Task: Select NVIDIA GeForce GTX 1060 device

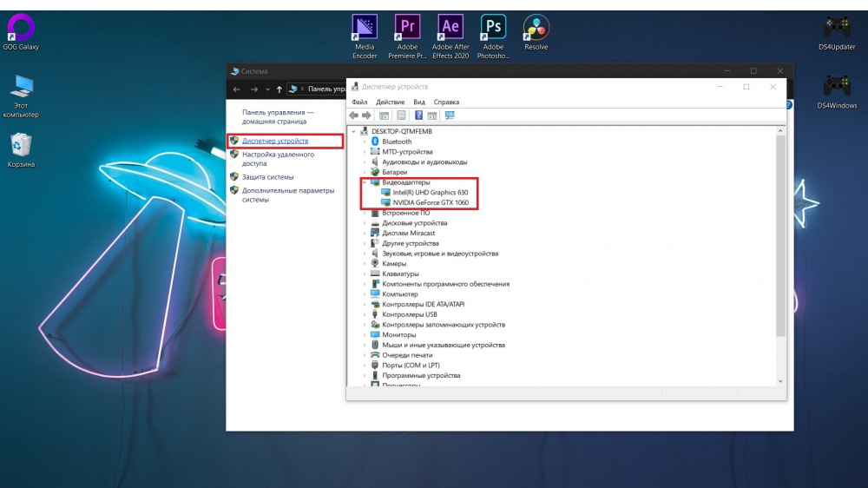Action: point(431,202)
